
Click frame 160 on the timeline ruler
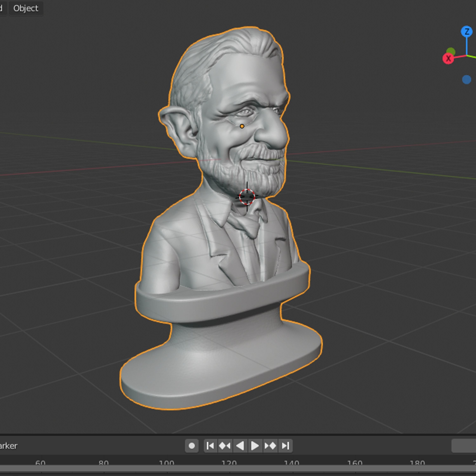tap(355, 463)
